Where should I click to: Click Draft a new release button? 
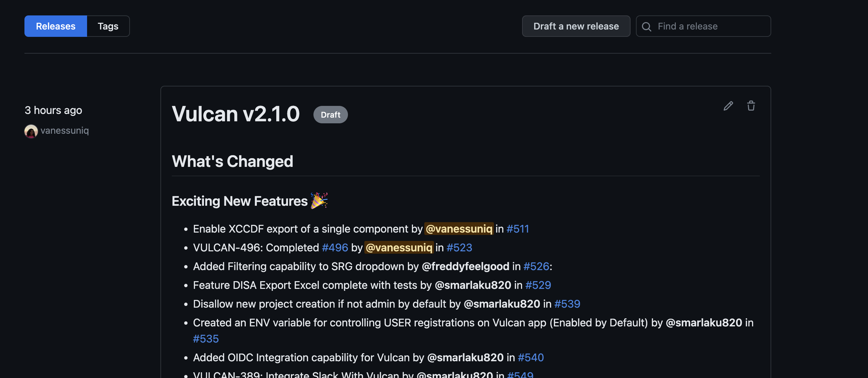(576, 25)
